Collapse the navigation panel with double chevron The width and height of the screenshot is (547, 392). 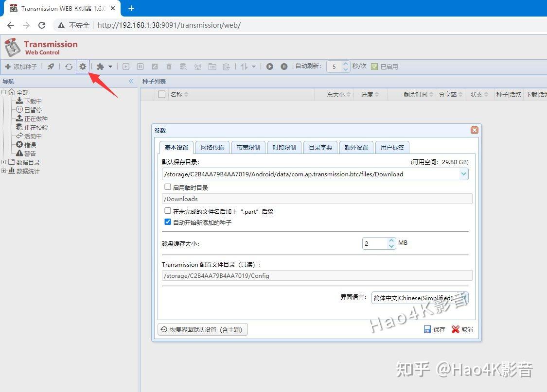click(x=131, y=81)
